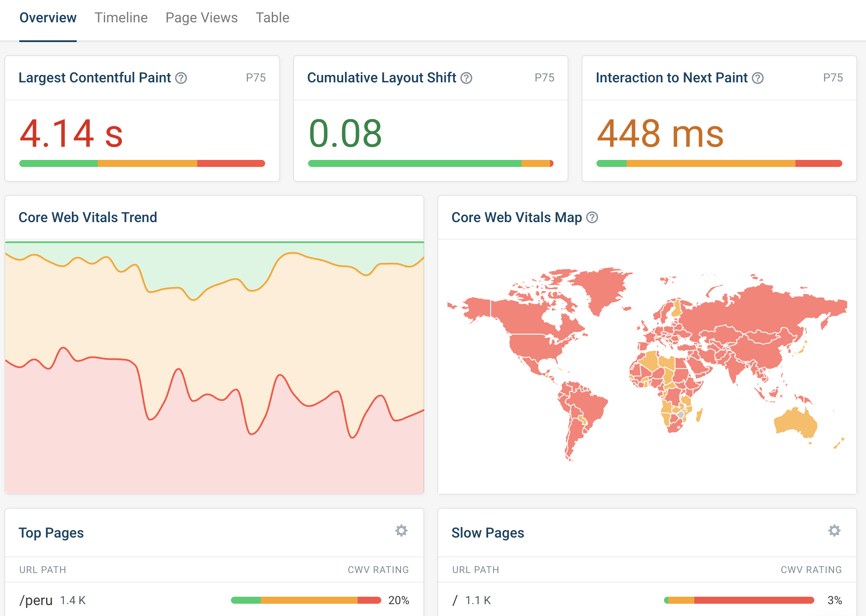This screenshot has width=866, height=616.
Task: Click the 20% rating for /peru
Action: [398, 600]
